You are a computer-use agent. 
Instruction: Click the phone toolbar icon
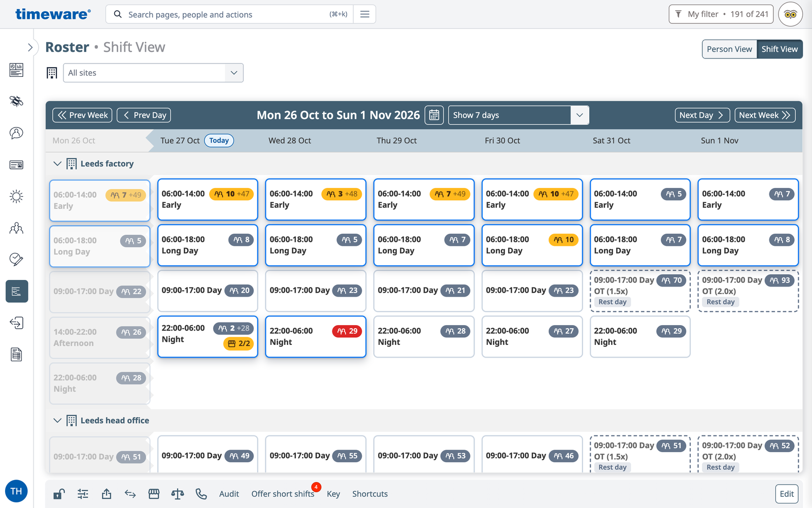coord(201,494)
